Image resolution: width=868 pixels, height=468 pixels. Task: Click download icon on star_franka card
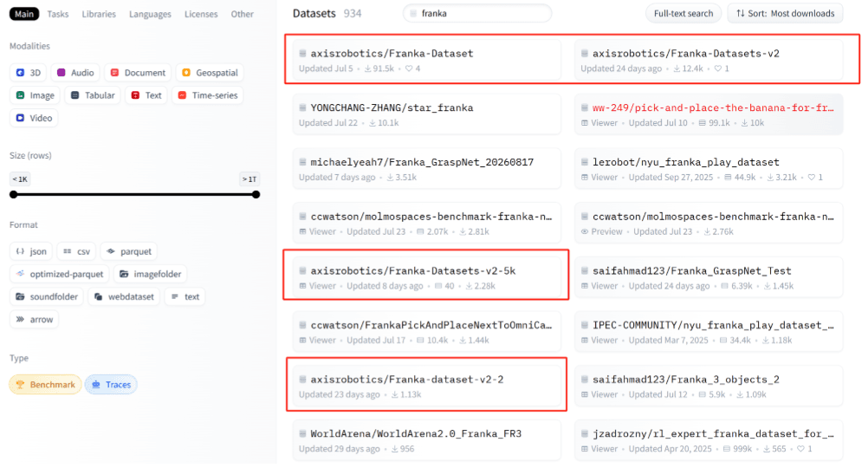pos(372,123)
